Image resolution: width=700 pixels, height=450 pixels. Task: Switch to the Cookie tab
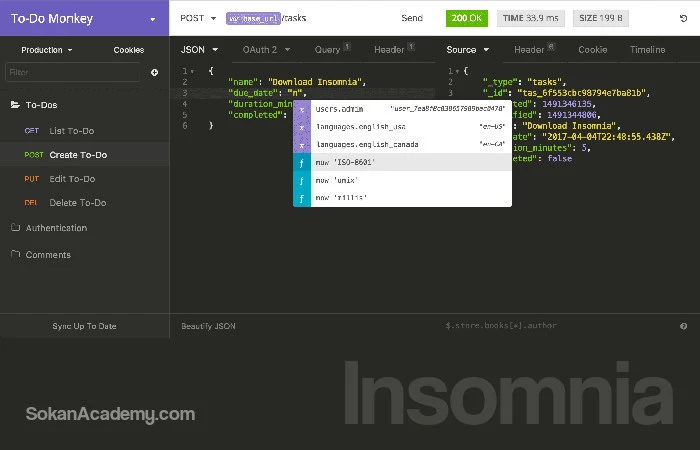[592, 50]
